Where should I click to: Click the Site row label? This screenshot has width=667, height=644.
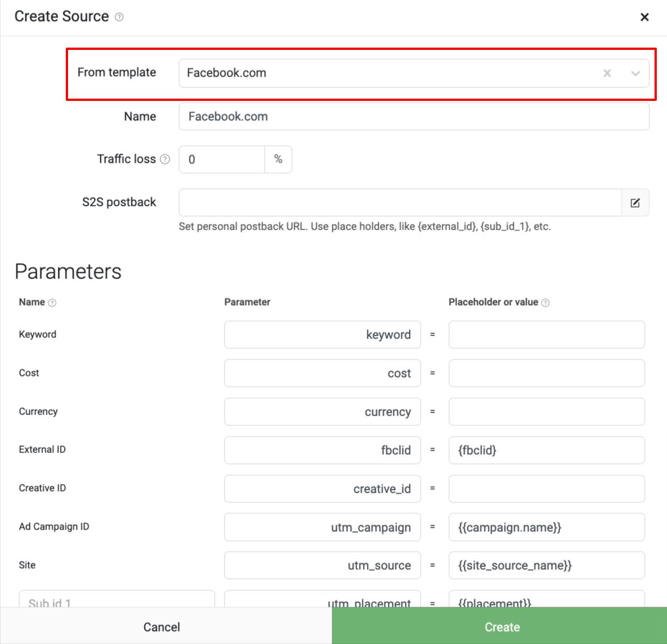(x=27, y=565)
